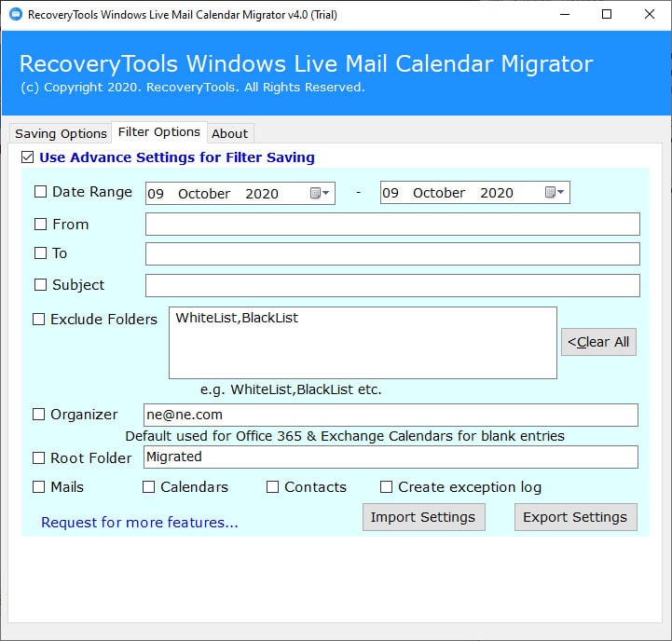
Task: Uncheck Use Advance Settings for Filter Saving
Action: 27,157
